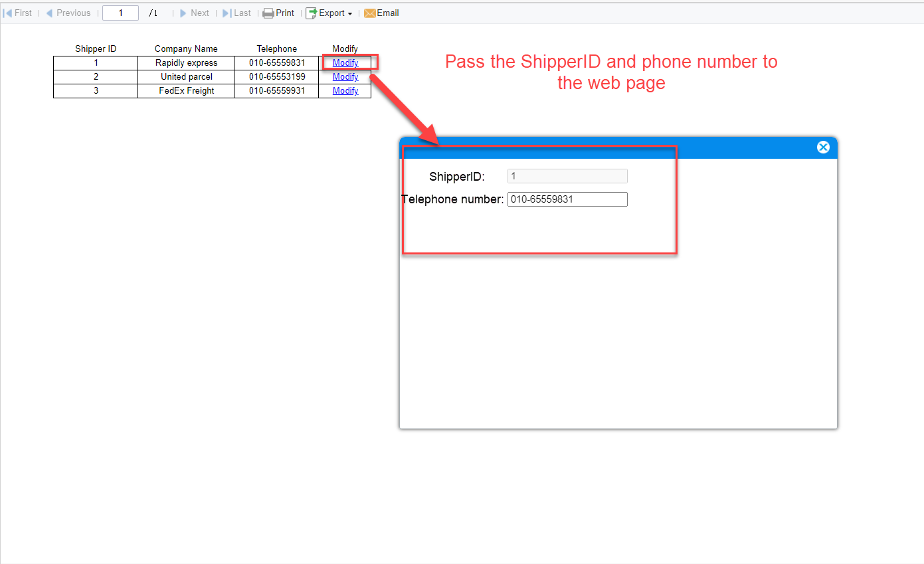The height and width of the screenshot is (564, 924).
Task: Click the Print printer icon
Action: (268, 13)
